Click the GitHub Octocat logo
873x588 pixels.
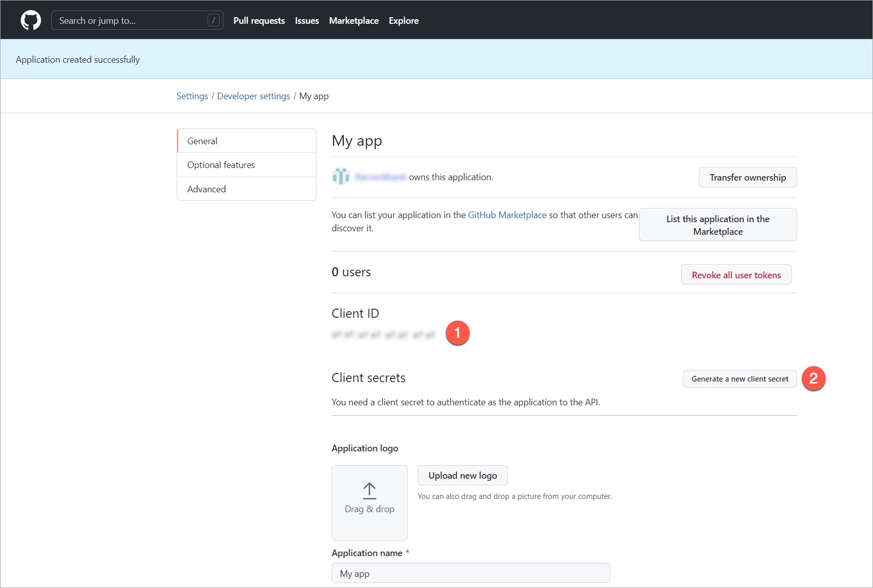coord(30,20)
